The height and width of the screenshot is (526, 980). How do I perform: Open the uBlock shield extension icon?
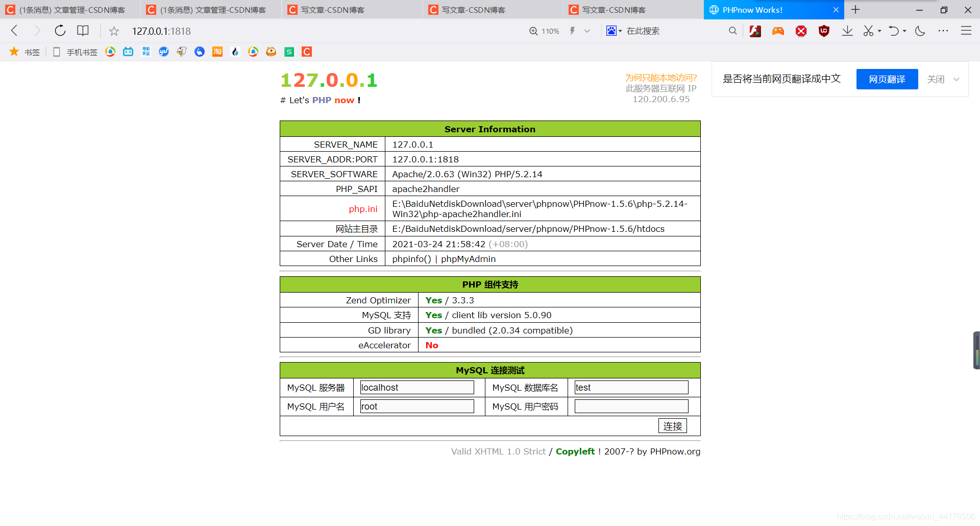[824, 31]
